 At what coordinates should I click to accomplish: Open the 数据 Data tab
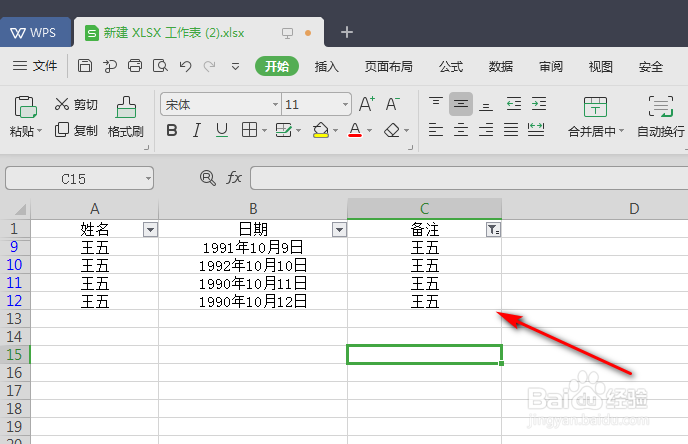pos(501,67)
